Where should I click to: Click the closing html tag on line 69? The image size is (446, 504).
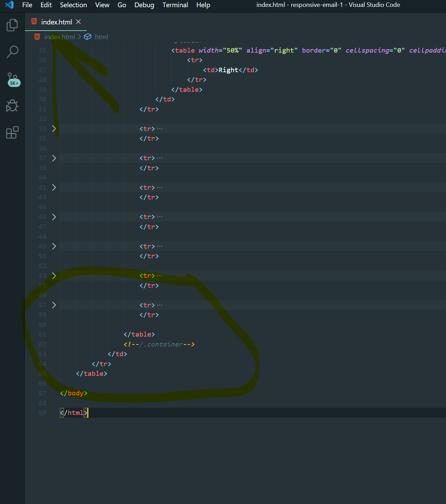[x=74, y=413]
